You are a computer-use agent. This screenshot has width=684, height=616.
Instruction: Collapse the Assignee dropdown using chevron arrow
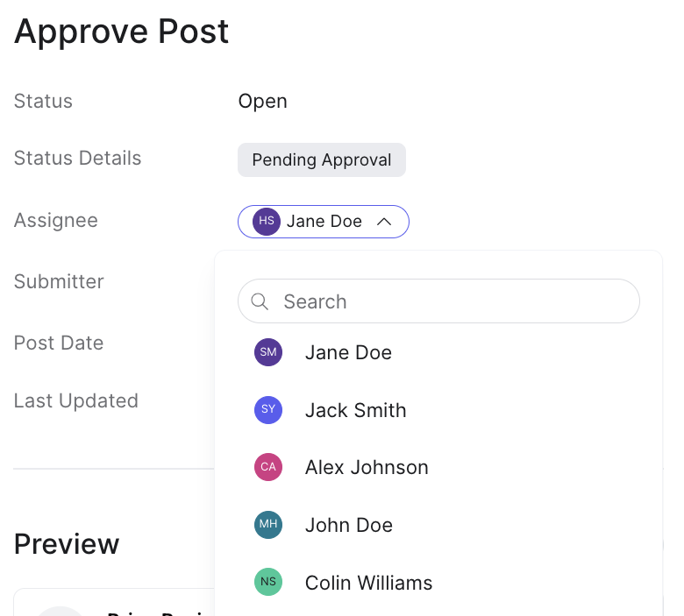click(383, 222)
